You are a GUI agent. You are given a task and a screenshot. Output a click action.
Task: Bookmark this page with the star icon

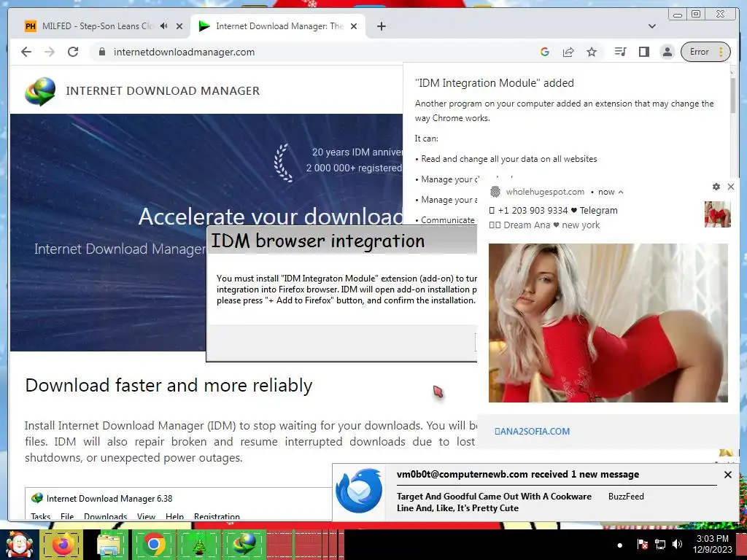(592, 52)
